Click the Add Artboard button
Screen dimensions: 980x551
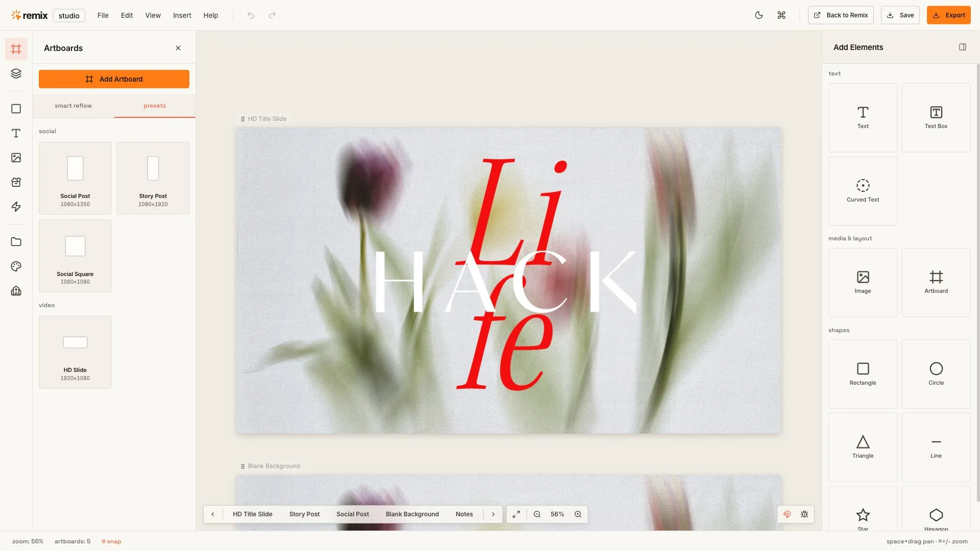(114, 79)
